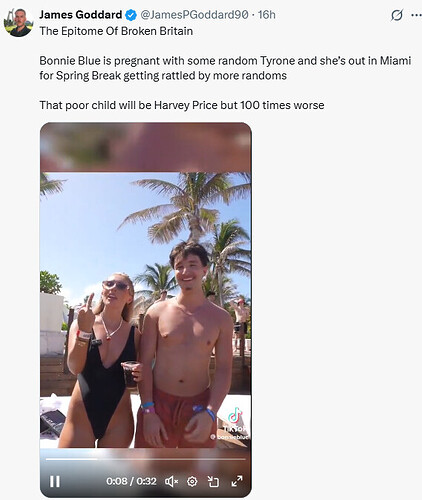Pause the video playback
The image size is (422, 500).
(x=55, y=481)
